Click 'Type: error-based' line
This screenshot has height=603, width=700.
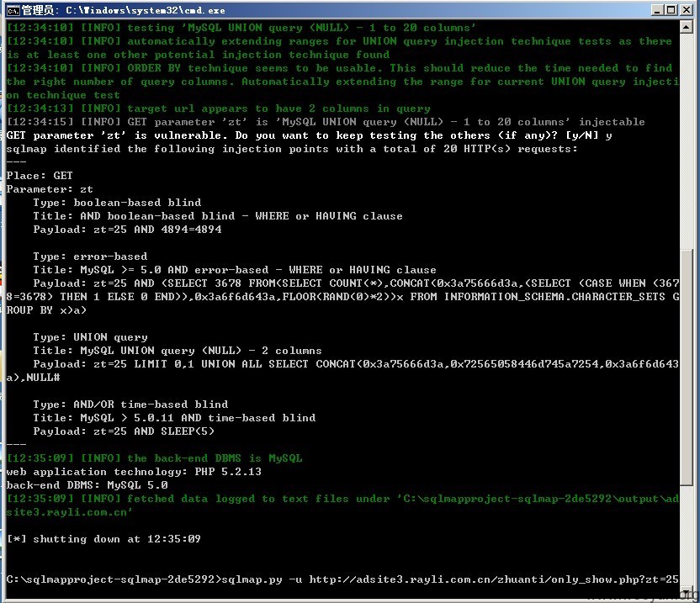(x=90, y=257)
